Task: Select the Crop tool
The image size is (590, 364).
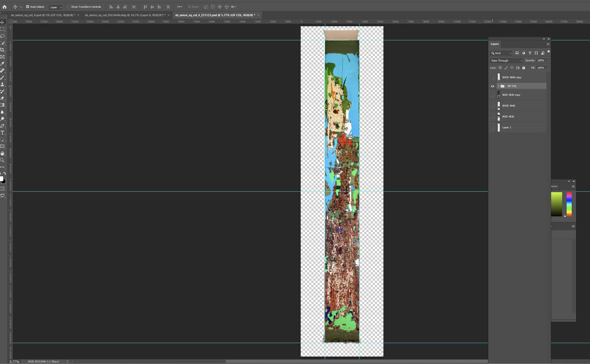Action: coord(2,50)
